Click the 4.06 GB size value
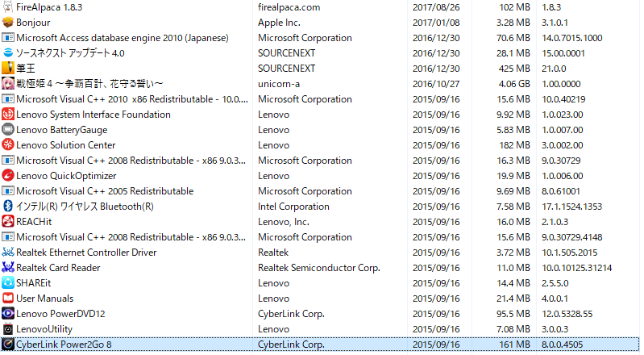Screen dimensions: 644x355 click(514, 83)
